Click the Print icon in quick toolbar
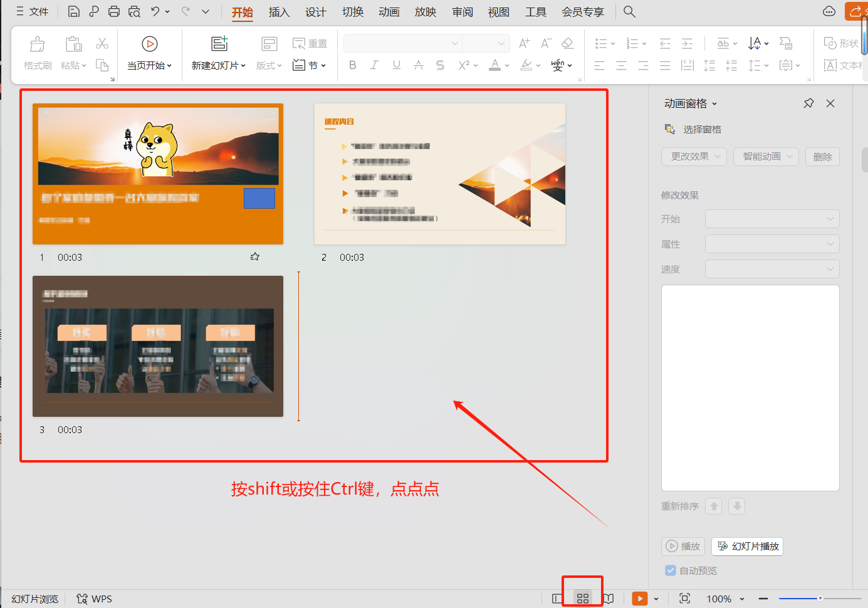The height and width of the screenshot is (608, 868). (114, 11)
